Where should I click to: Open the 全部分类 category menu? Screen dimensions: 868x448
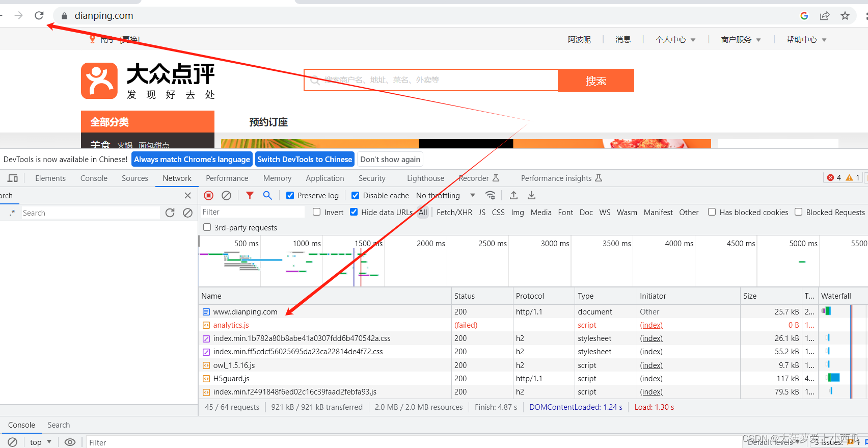[148, 122]
